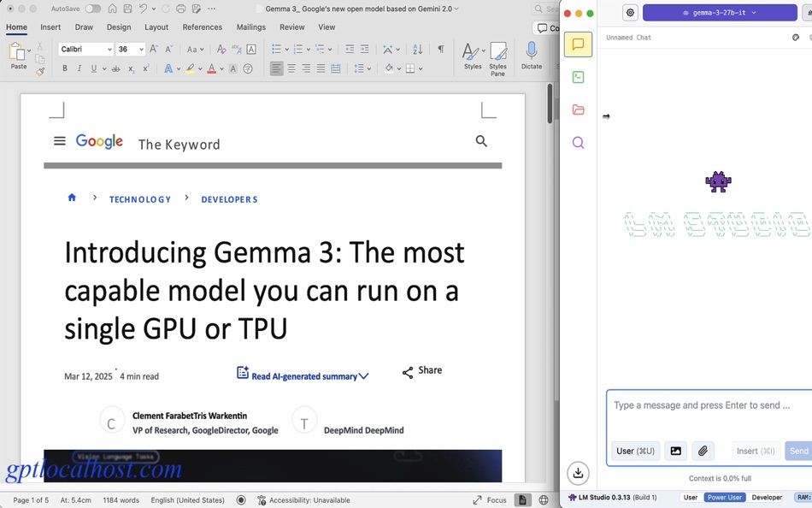Screen dimensions: 812x508
Task: Open LM Studio model settings gear
Action: [x=630, y=13]
